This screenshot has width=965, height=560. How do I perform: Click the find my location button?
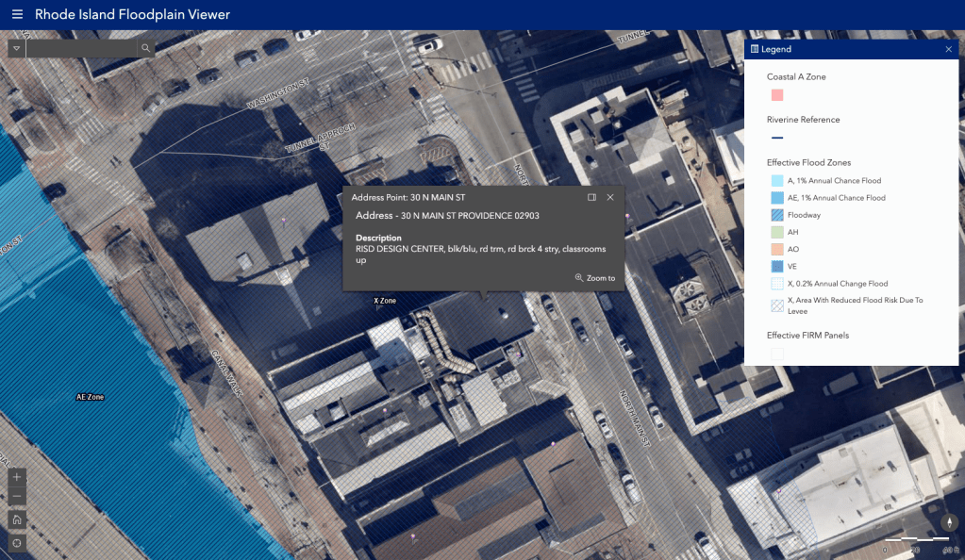click(17, 543)
